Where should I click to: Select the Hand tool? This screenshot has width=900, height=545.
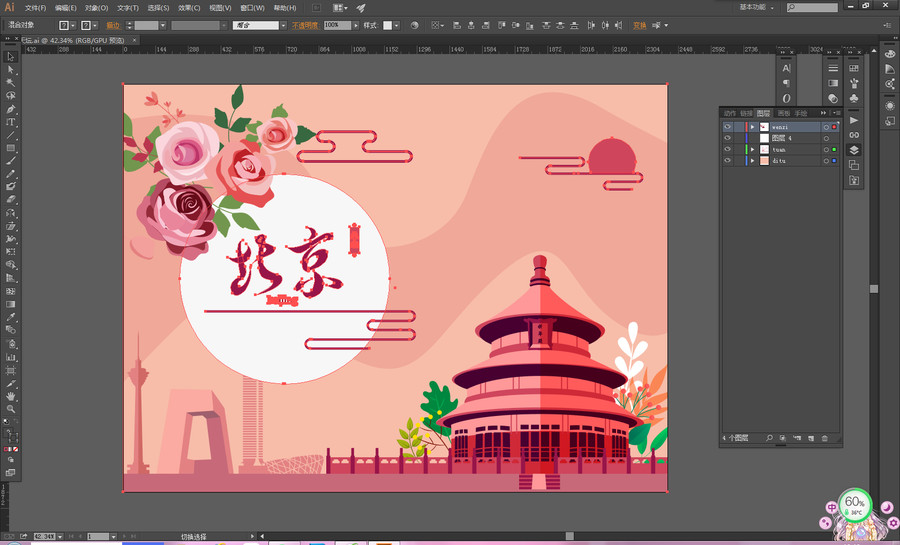(10, 396)
